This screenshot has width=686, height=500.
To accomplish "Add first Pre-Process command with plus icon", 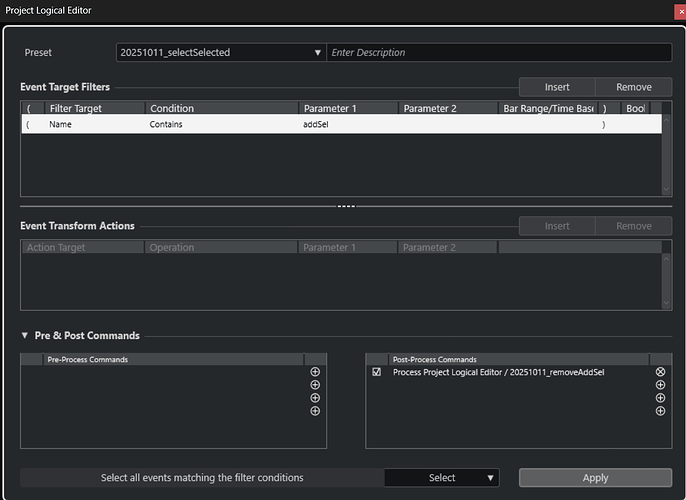I will coord(315,372).
